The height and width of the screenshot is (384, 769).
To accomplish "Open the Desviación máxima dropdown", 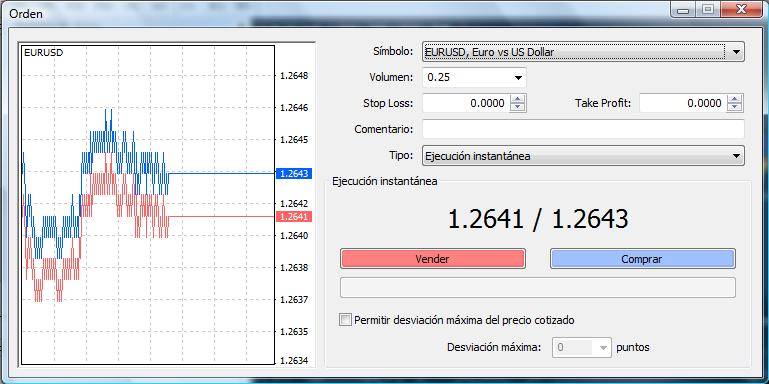I will (582, 347).
